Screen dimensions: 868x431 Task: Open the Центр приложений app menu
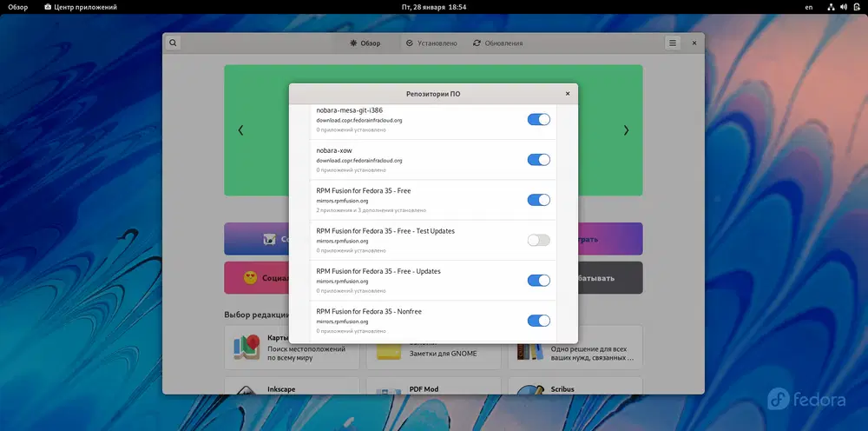(80, 7)
